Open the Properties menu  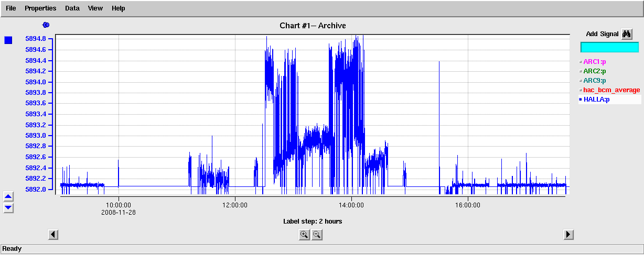click(x=40, y=8)
